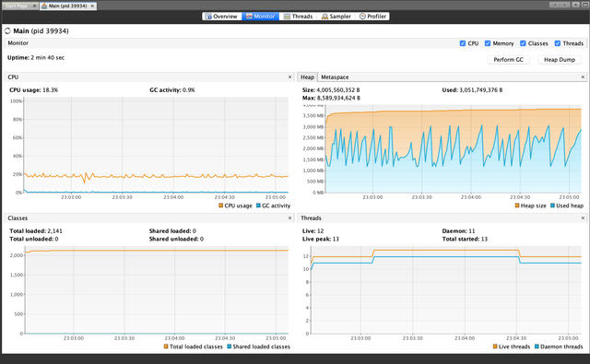Screen dimensions: 590x364
Task: Close the Heap memory panel
Action: pyautogui.click(x=583, y=76)
